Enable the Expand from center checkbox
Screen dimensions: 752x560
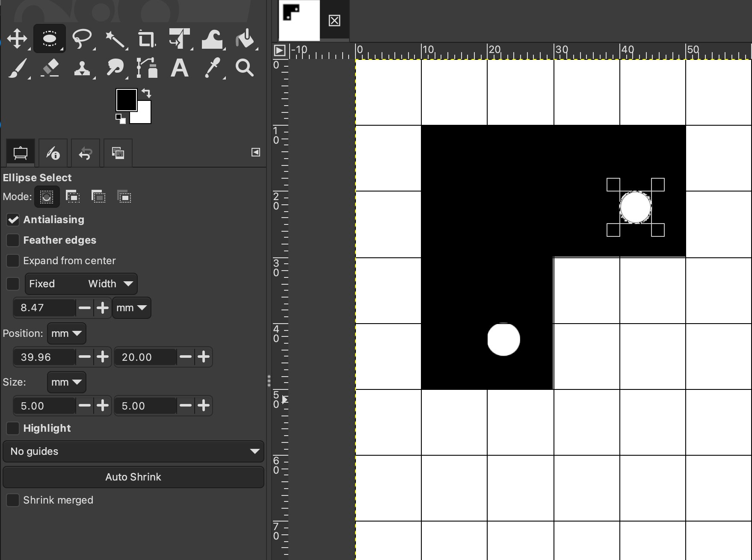click(x=13, y=261)
